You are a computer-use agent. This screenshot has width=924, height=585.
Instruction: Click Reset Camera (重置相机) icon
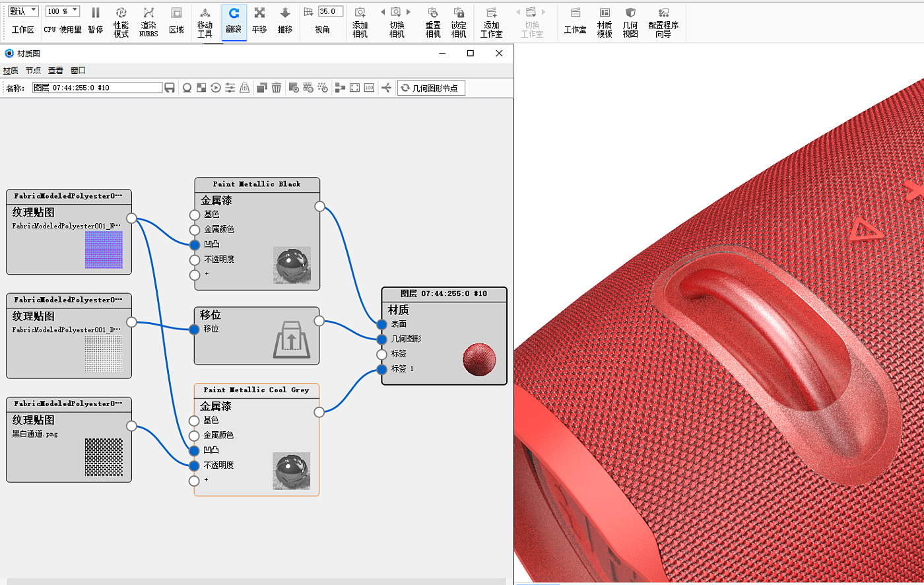click(433, 21)
